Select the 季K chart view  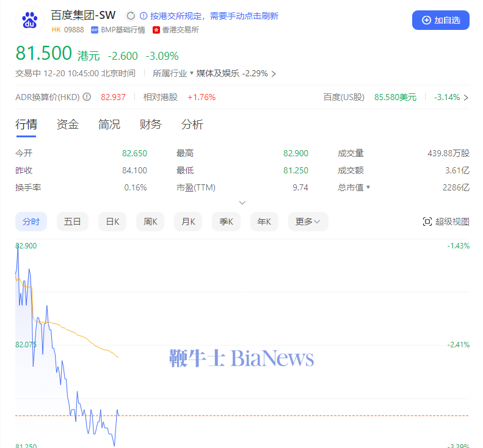point(226,222)
